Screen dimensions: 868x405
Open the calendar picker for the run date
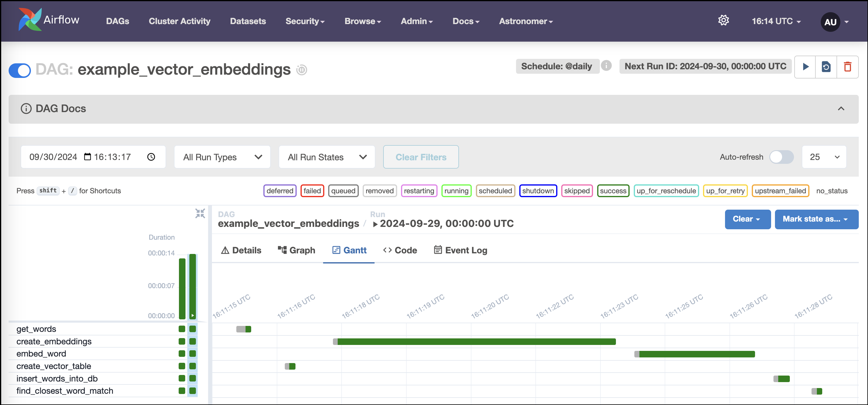pos(87,157)
